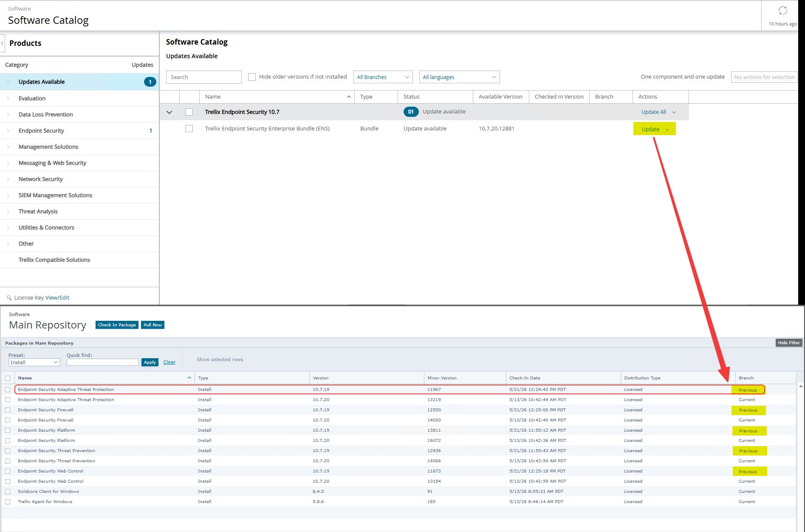This screenshot has width=805, height=532.
Task: Expand the Threat Analysis category
Action: pyautogui.click(x=8, y=212)
